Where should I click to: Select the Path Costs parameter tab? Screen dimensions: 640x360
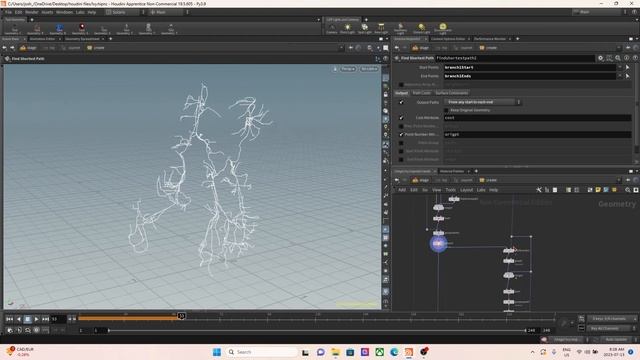421,93
